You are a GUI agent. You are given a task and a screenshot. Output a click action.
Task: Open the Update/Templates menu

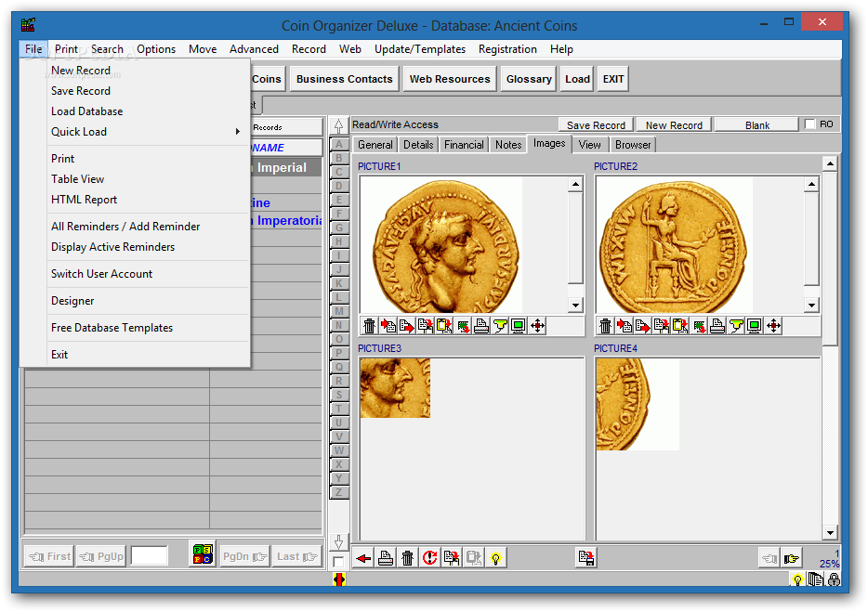pos(420,49)
